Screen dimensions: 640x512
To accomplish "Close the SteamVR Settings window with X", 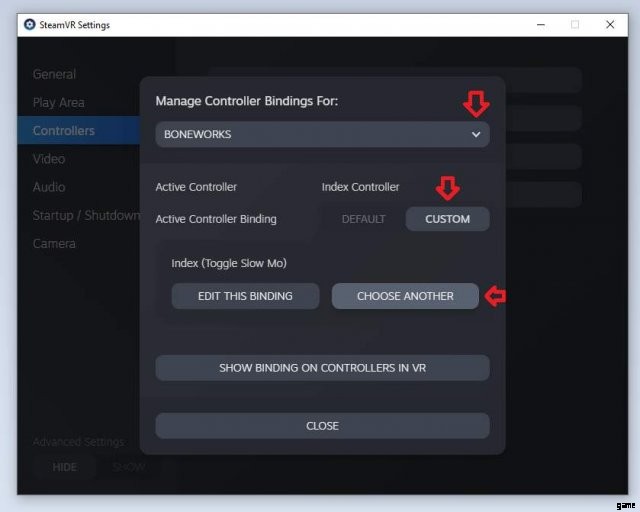I will click(609, 24).
